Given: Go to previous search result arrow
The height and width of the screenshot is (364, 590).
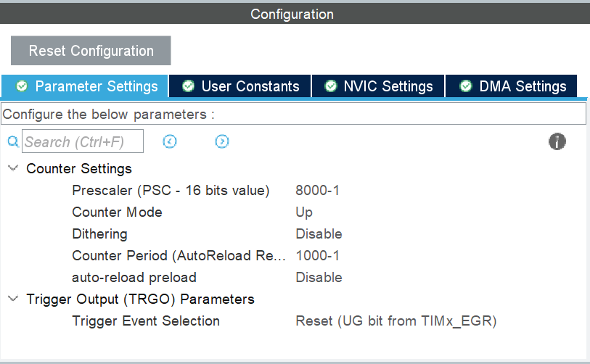Looking at the screenshot, I should pos(170,141).
